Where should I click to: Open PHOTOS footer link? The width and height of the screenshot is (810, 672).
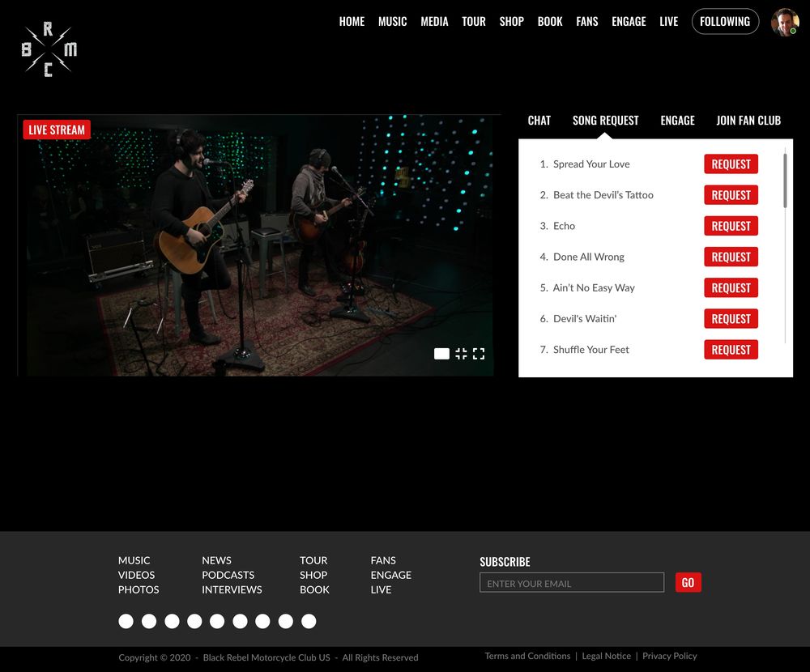pos(139,589)
